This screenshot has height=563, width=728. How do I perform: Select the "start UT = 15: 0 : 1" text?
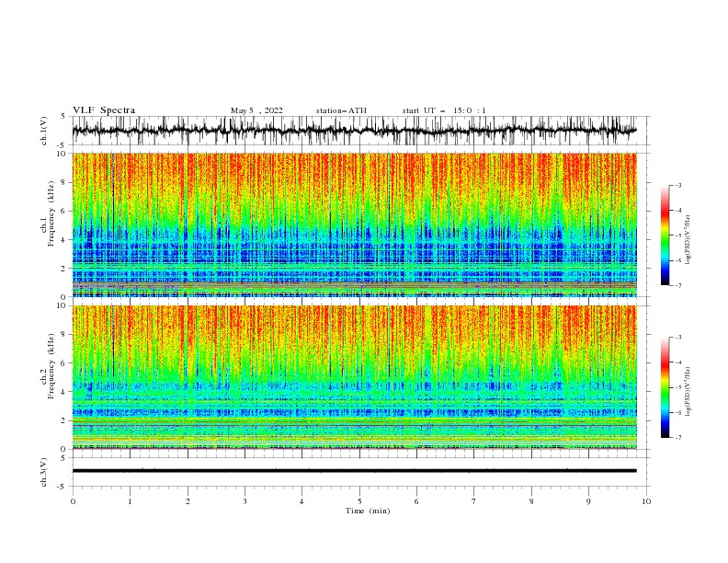(444, 110)
